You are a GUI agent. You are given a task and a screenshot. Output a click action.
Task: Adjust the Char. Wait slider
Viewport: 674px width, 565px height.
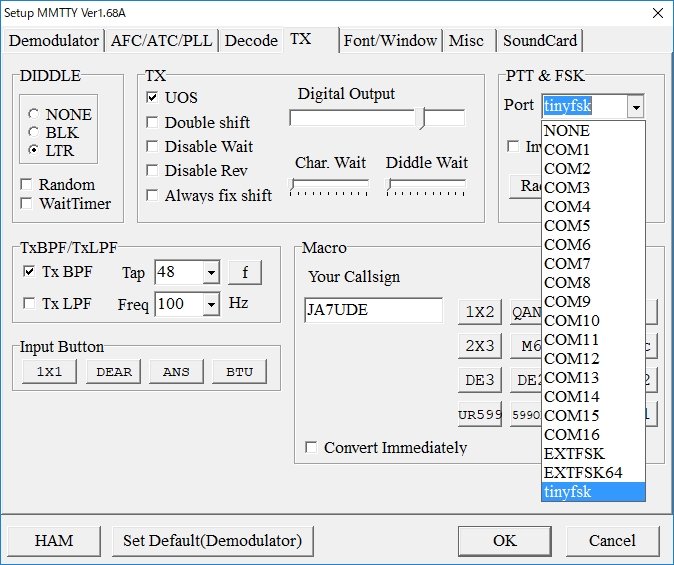click(x=329, y=187)
